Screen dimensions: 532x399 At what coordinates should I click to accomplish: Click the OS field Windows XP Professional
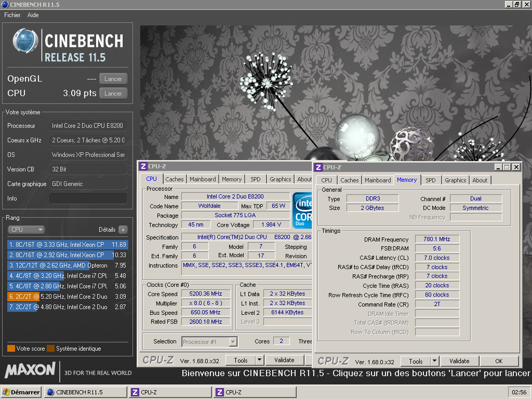pyautogui.click(x=88, y=155)
